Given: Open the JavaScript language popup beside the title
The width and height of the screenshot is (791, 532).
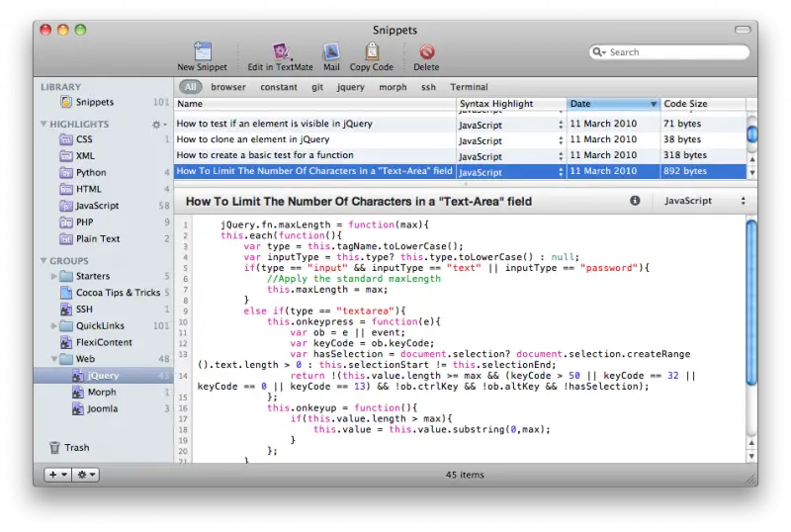Looking at the screenshot, I should [705, 201].
